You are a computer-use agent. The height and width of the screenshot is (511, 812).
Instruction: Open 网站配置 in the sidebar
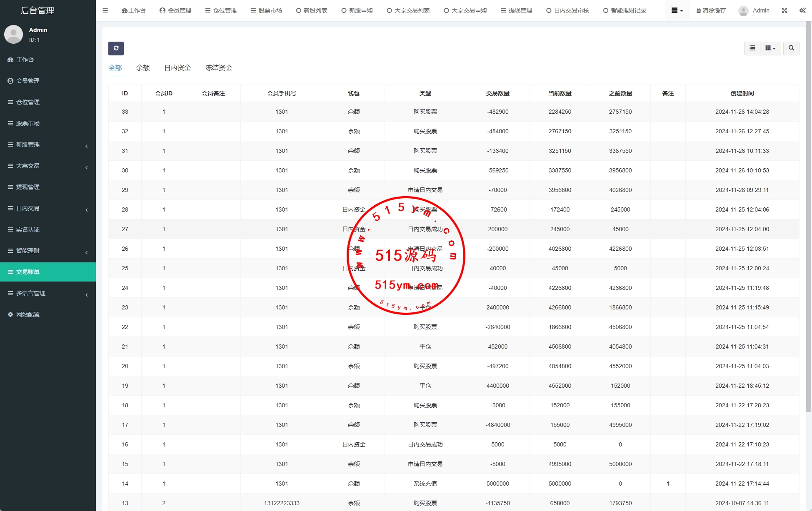tap(28, 314)
